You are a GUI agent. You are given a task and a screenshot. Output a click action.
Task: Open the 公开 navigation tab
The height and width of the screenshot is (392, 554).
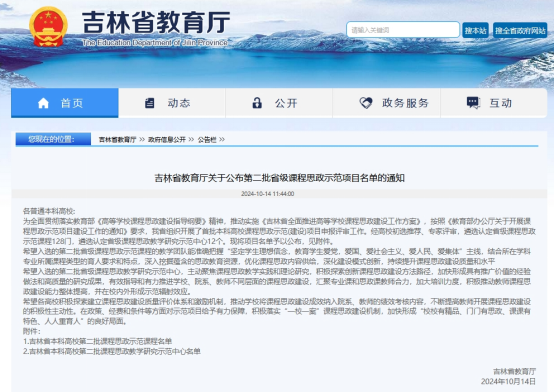pyautogui.click(x=279, y=103)
